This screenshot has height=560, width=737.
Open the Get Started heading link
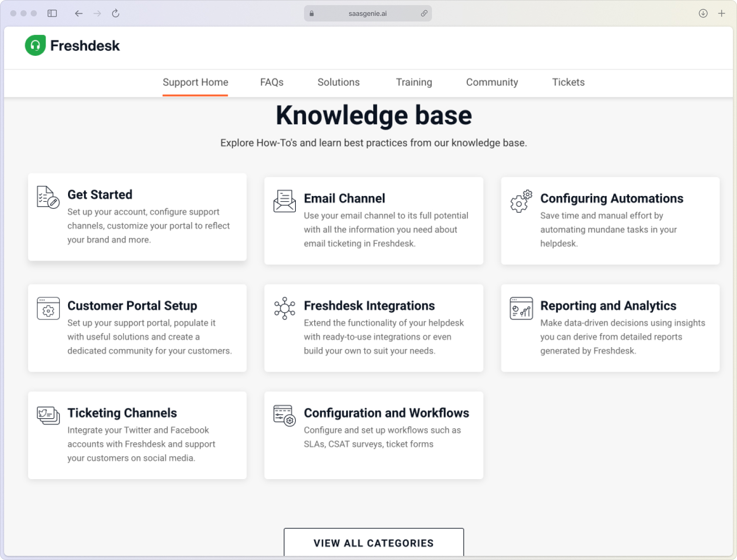[x=100, y=195]
